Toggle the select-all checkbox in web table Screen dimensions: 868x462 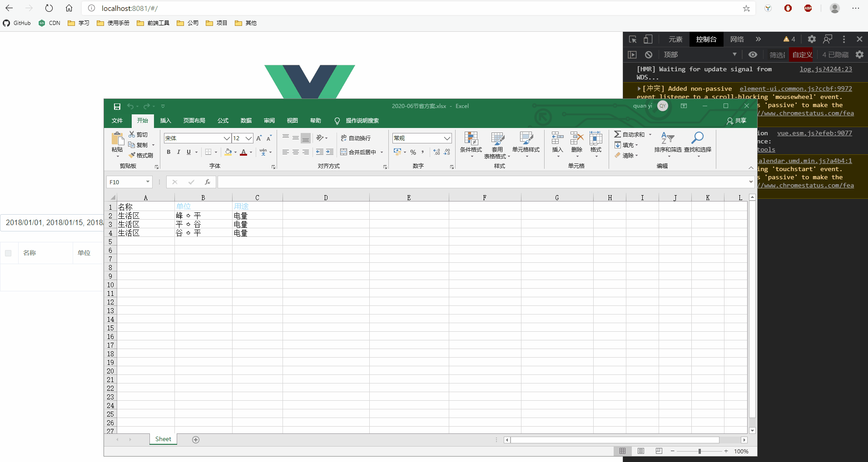pyautogui.click(x=8, y=253)
